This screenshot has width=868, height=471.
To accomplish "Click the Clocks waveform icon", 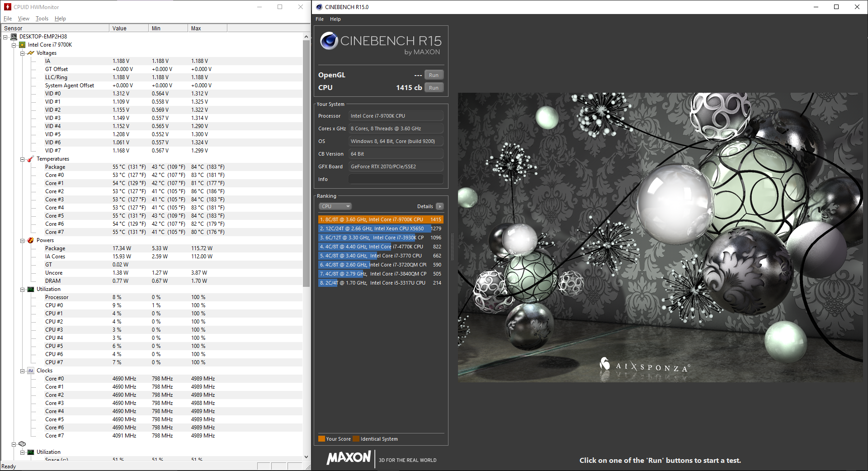I will [31, 371].
